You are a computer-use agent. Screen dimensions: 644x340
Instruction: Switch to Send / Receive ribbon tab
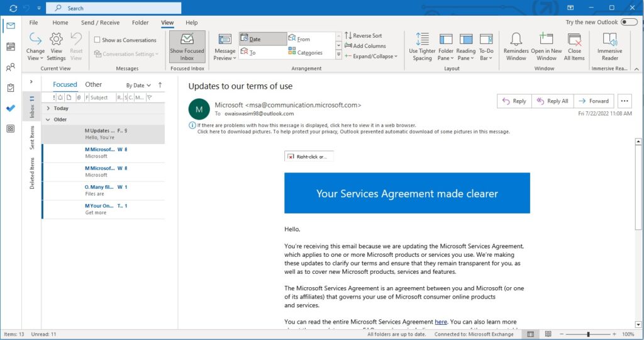(x=100, y=23)
